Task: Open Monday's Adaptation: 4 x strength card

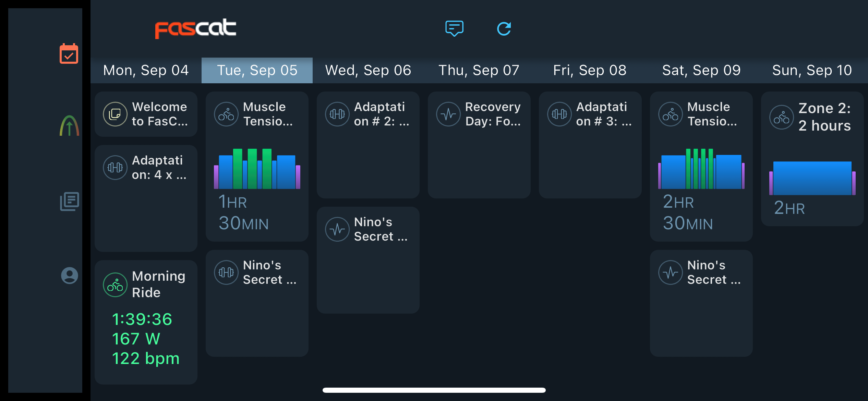Action: [146, 198]
